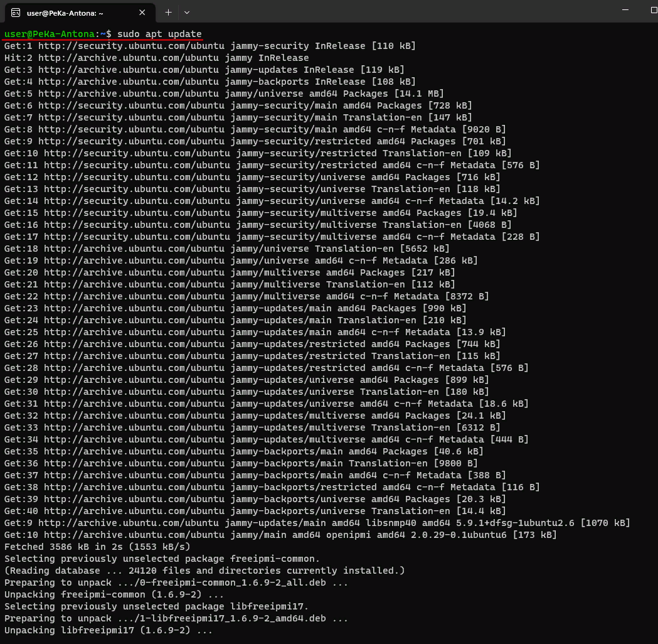The image size is (658, 644).
Task: Click the Get:32 line showing 24.1 kB
Action: point(255,415)
